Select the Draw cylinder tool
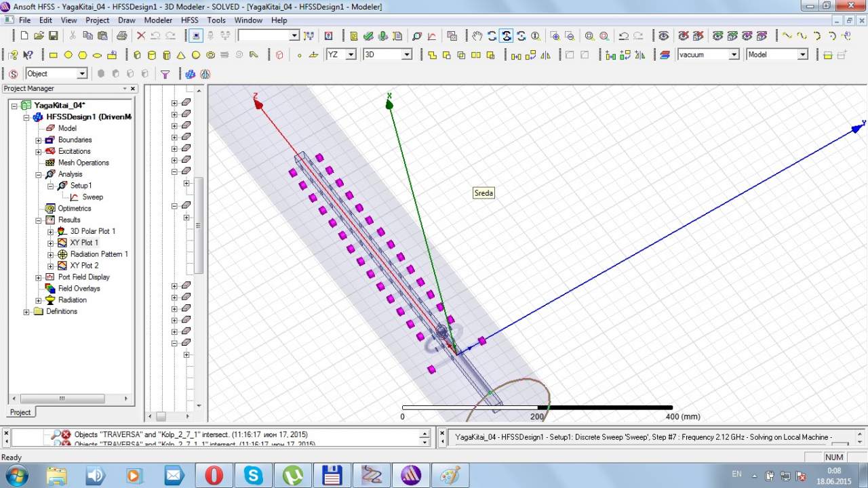The height and width of the screenshot is (488, 868). tap(151, 55)
